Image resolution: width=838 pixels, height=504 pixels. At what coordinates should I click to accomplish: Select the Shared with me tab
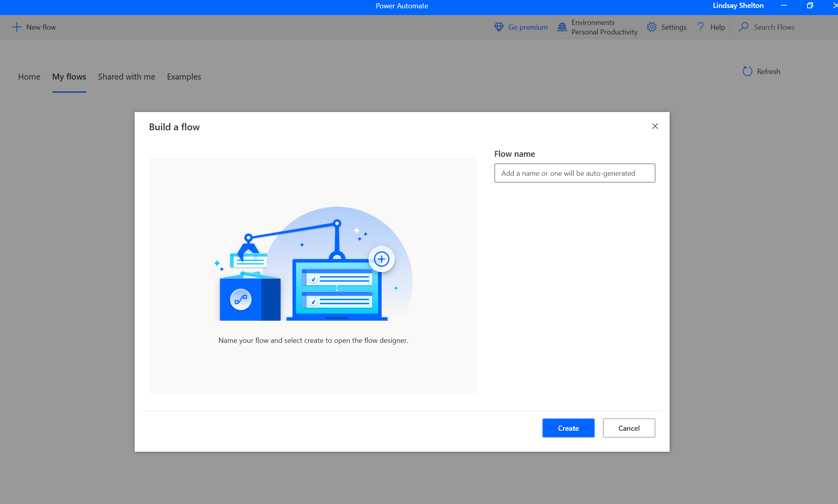[x=126, y=76]
